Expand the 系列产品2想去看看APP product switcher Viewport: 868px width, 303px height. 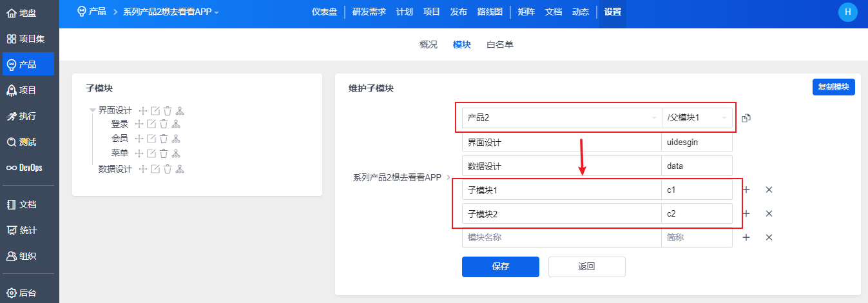(x=171, y=12)
